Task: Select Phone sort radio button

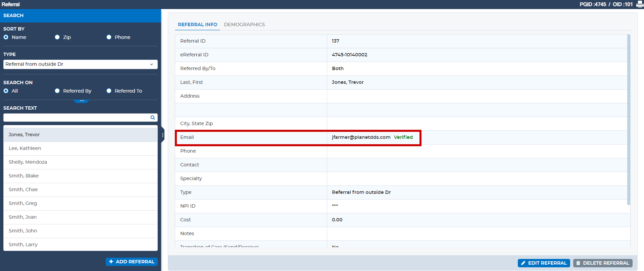Action: tap(109, 37)
